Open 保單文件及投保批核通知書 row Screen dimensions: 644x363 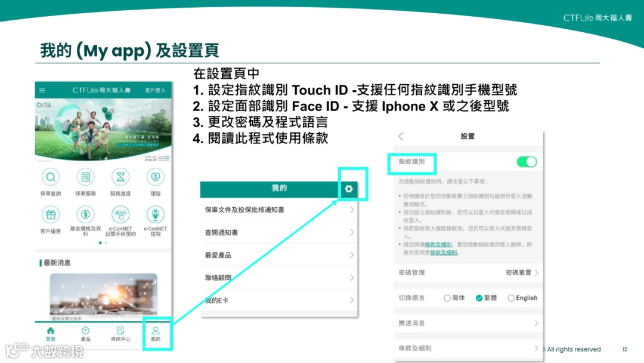coord(279,210)
